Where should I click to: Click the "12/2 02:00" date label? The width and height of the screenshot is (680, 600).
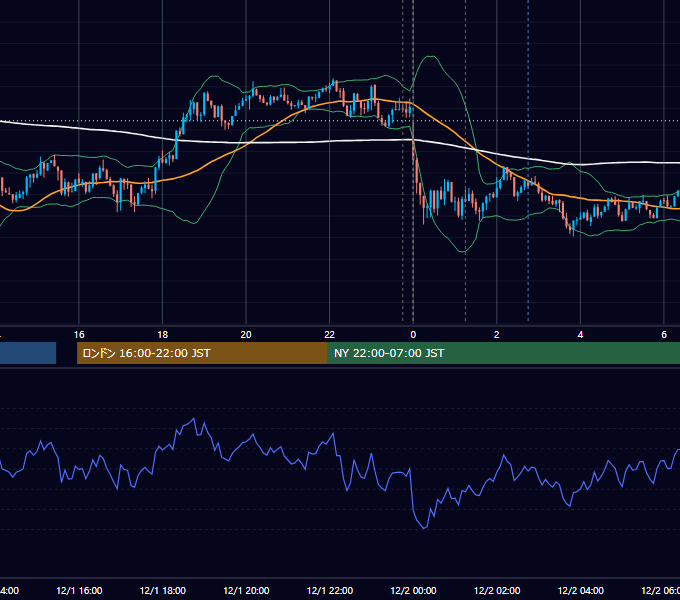click(x=497, y=591)
